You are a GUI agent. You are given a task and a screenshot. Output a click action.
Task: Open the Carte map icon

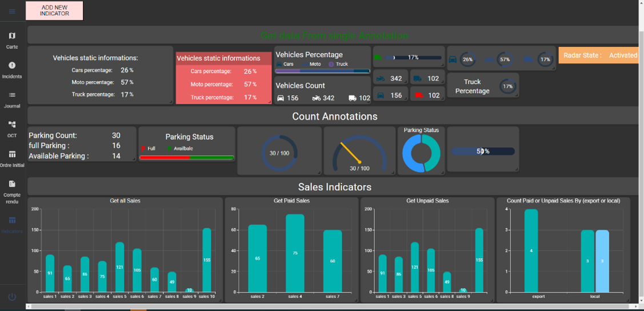pos(12,36)
